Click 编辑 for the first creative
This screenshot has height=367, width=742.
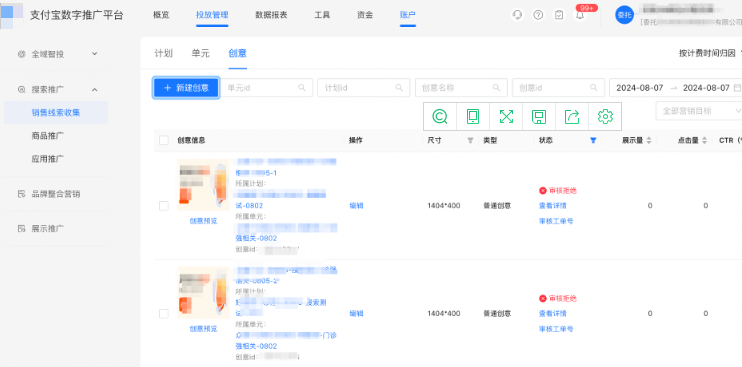point(356,206)
